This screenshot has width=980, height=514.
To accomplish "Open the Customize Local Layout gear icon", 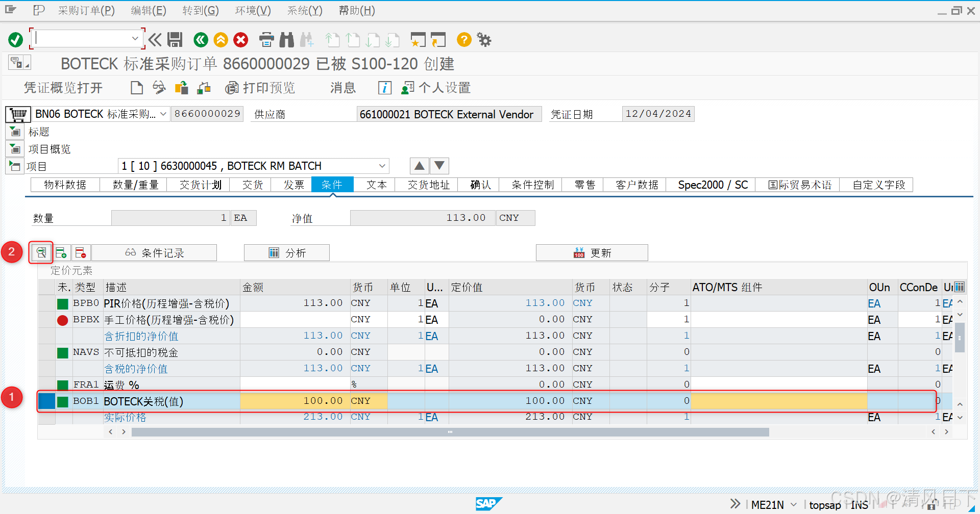I will pyautogui.click(x=484, y=40).
